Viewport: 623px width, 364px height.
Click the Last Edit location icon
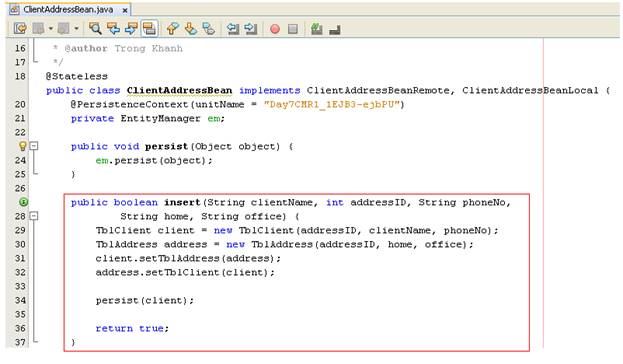pos(20,28)
